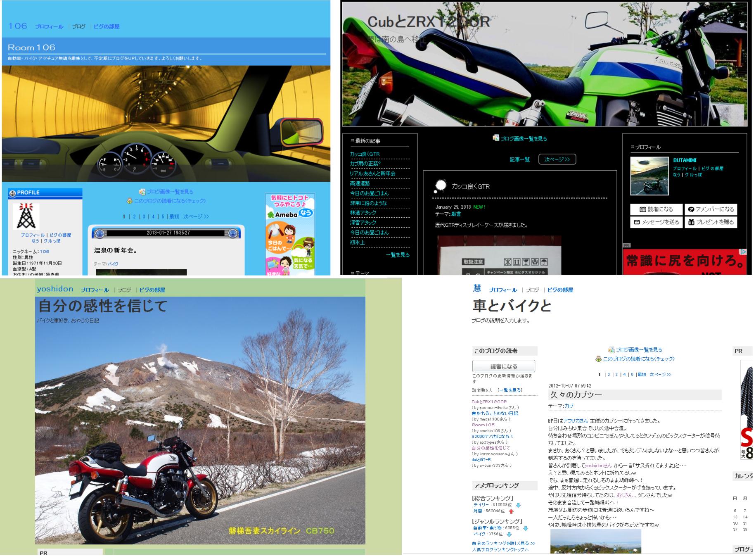Go to page 2 in Room106 pagination
The width and height of the screenshot is (756, 556).
pos(134,216)
